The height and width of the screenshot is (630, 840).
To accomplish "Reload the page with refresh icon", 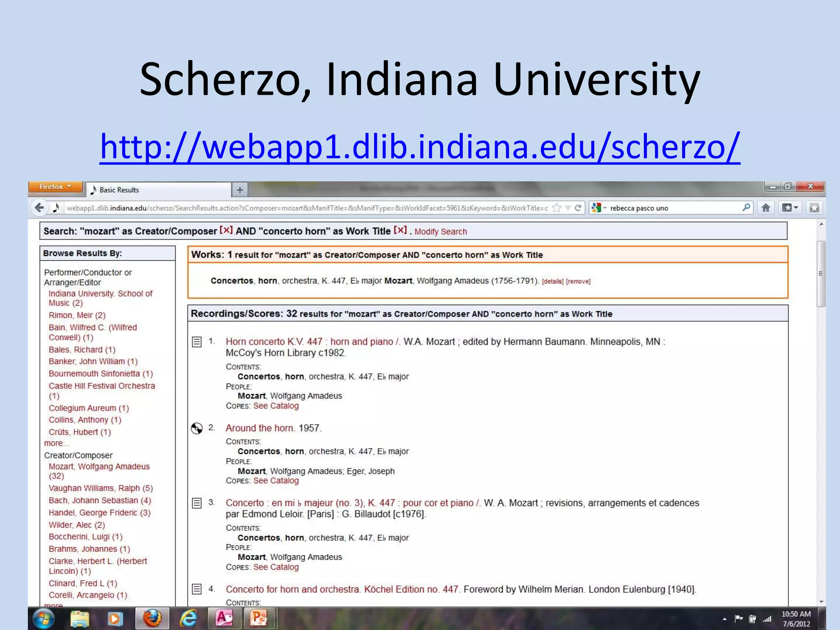I will [578, 208].
